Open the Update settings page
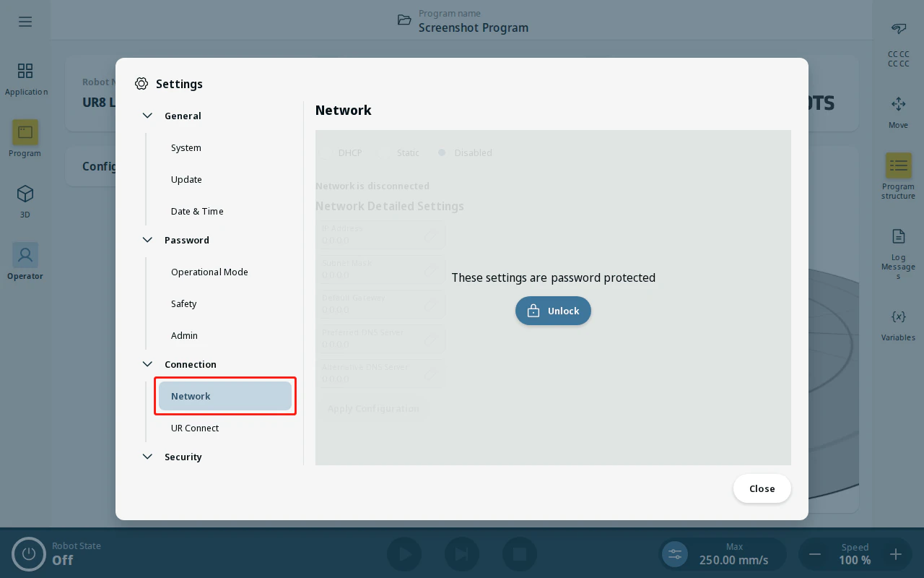The width and height of the screenshot is (924, 578). click(225, 179)
